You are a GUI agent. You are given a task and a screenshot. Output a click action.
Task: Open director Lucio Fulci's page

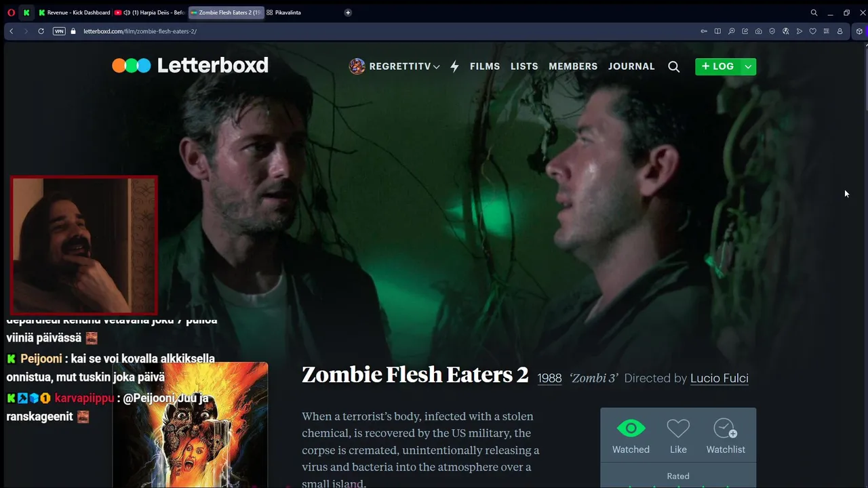719,378
